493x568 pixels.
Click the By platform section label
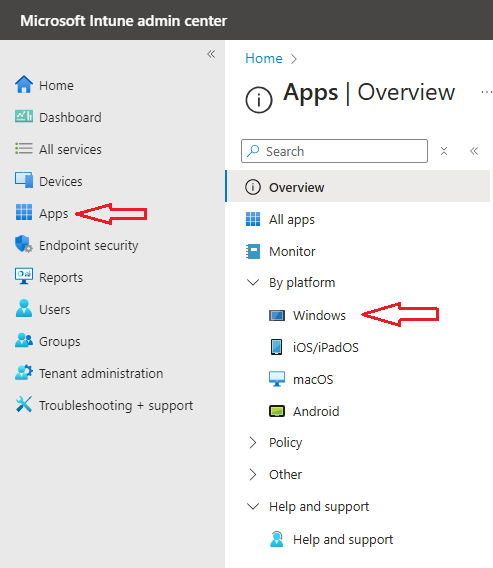point(302,283)
